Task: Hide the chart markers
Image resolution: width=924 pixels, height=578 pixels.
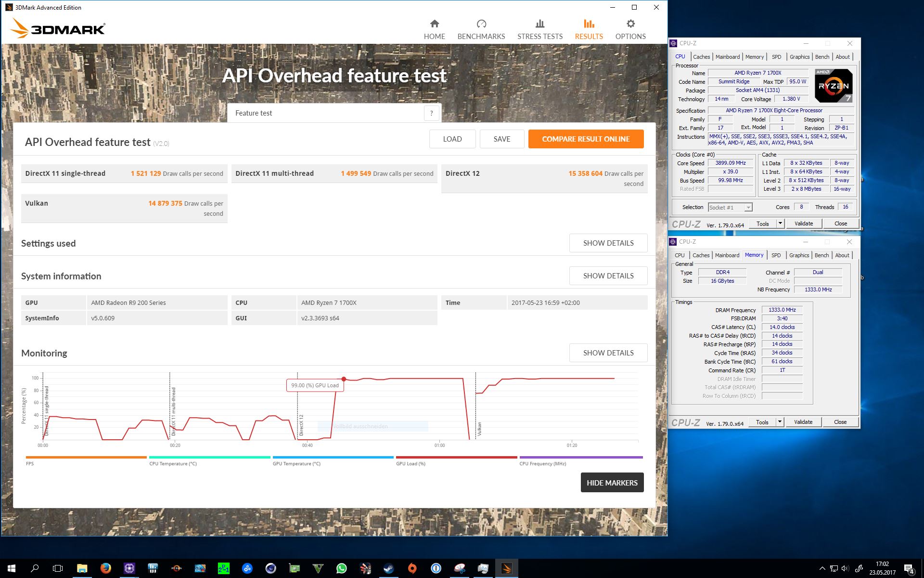Action: click(612, 483)
